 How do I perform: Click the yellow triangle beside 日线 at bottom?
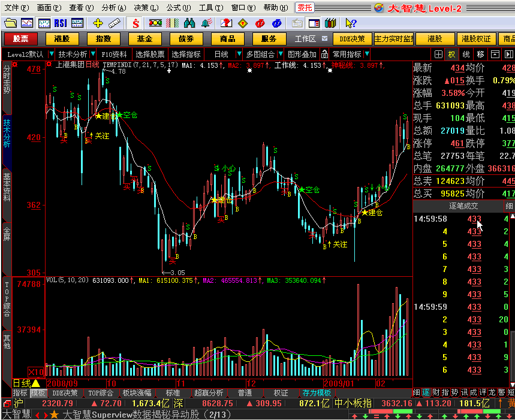[35, 383]
